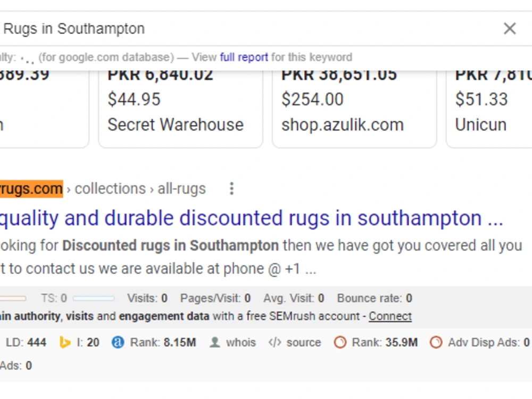Click the Bing icon next to I: 20

(64, 342)
